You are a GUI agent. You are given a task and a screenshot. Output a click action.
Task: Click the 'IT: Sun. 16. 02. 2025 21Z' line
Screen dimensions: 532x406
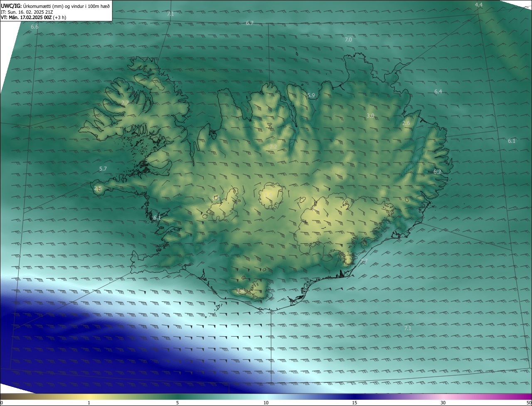point(27,12)
